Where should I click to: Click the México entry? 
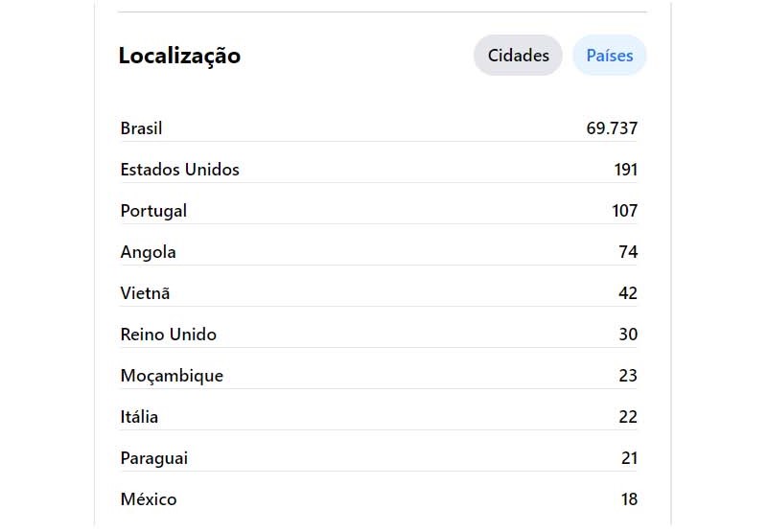point(379,499)
